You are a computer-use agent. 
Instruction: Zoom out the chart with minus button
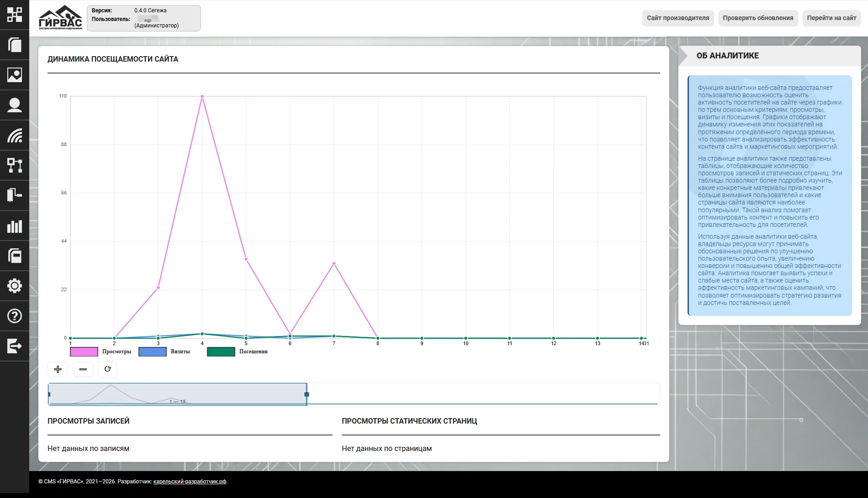pyautogui.click(x=83, y=369)
